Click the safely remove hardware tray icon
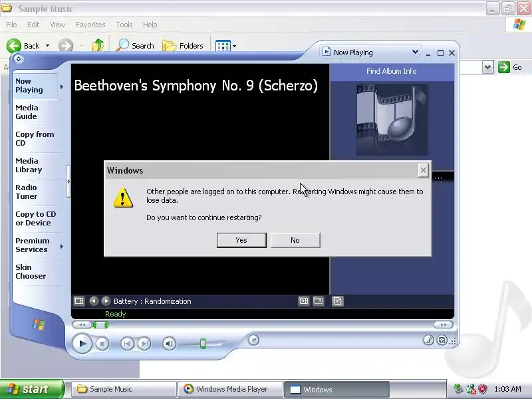Image resolution: width=532 pixels, height=399 pixels. [458, 389]
